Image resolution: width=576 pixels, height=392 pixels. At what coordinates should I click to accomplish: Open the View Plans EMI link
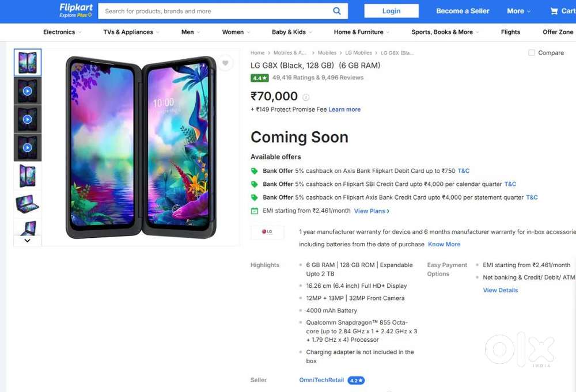pos(372,211)
